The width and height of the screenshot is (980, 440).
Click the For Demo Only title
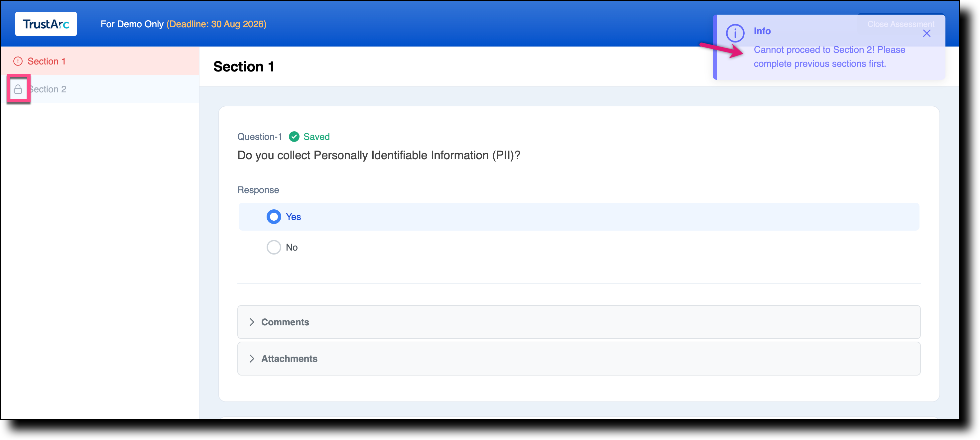pos(132,24)
